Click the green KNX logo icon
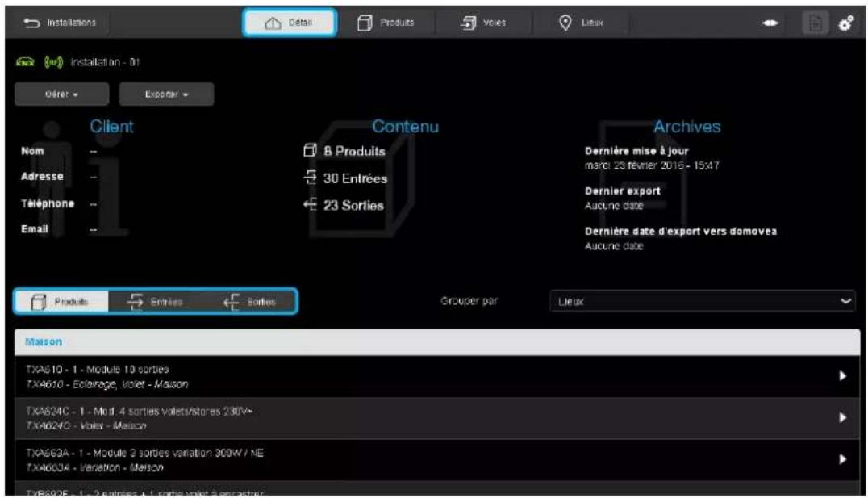The height and width of the screenshot is (498, 868). (26, 62)
